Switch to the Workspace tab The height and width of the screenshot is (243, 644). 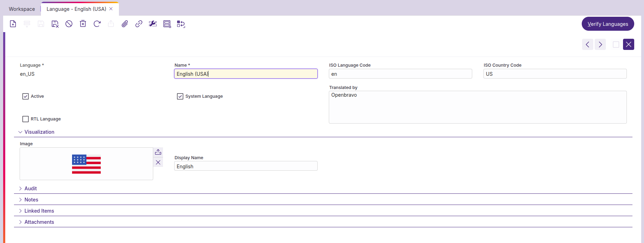pyautogui.click(x=22, y=9)
